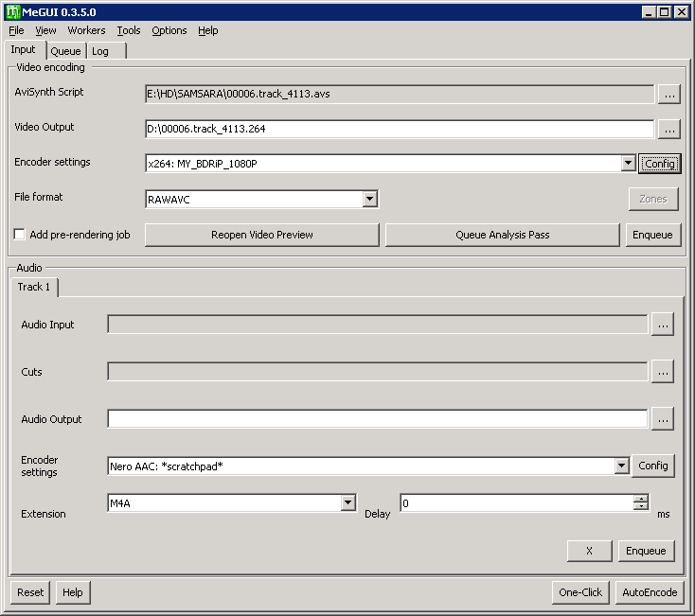Click the Queue Analysis Pass button
695x616 pixels.
[x=502, y=235]
